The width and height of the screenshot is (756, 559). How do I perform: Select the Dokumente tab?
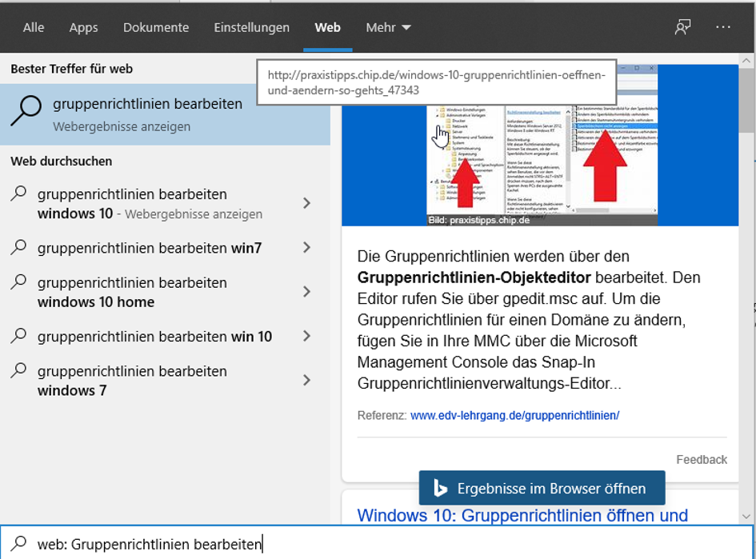pyautogui.click(x=156, y=27)
